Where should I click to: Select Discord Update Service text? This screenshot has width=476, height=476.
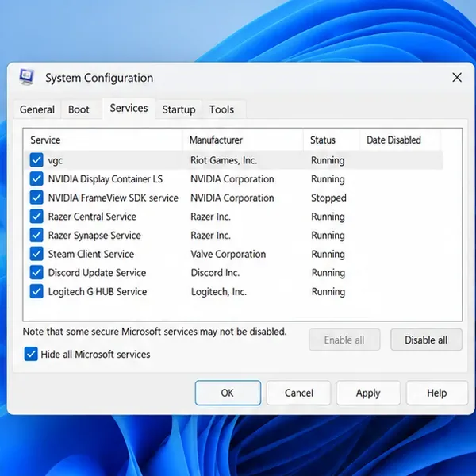pos(97,273)
